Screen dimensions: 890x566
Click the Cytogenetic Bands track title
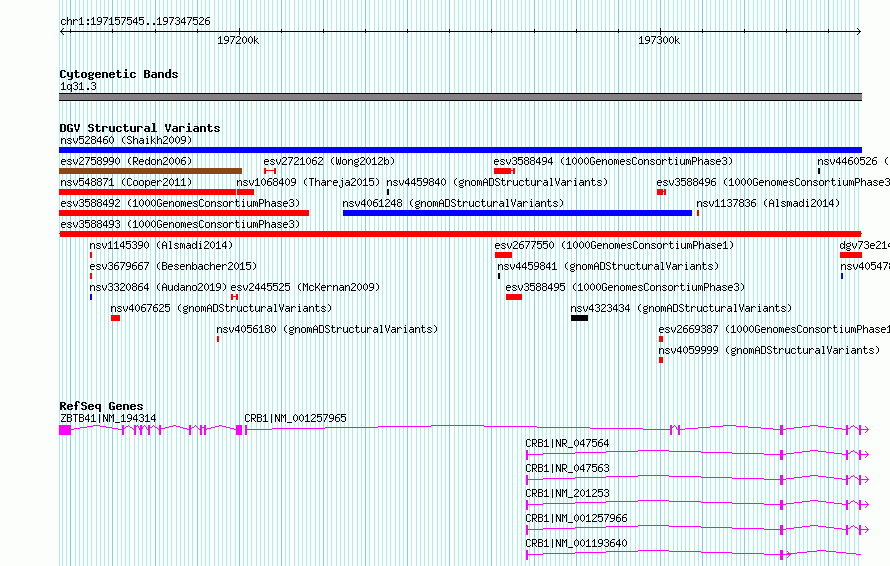click(x=119, y=74)
